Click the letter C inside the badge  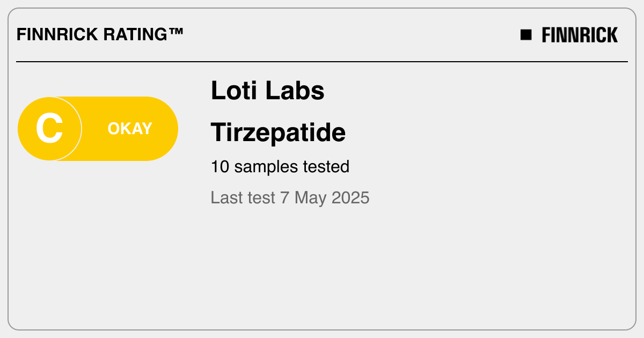(49, 129)
